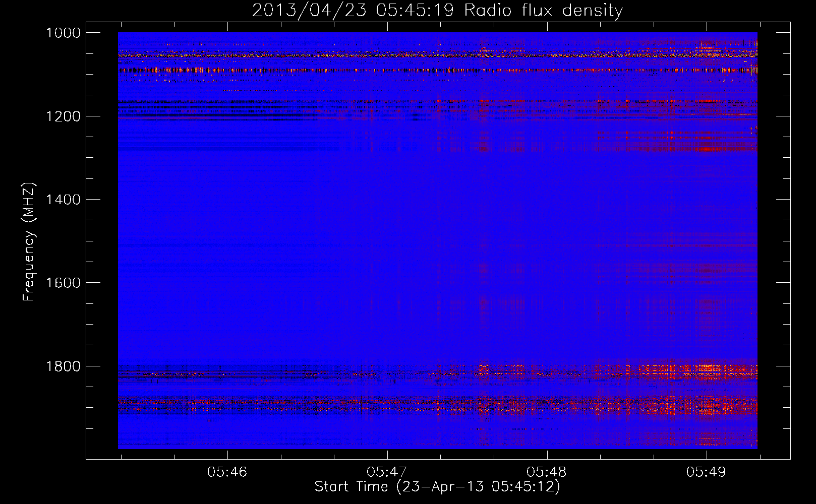The image size is (816, 504).
Task: Click the 'Start Time (23-Apr-13 05:45:12)' x-axis label
Action: pyautogui.click(x=437, y=487)
